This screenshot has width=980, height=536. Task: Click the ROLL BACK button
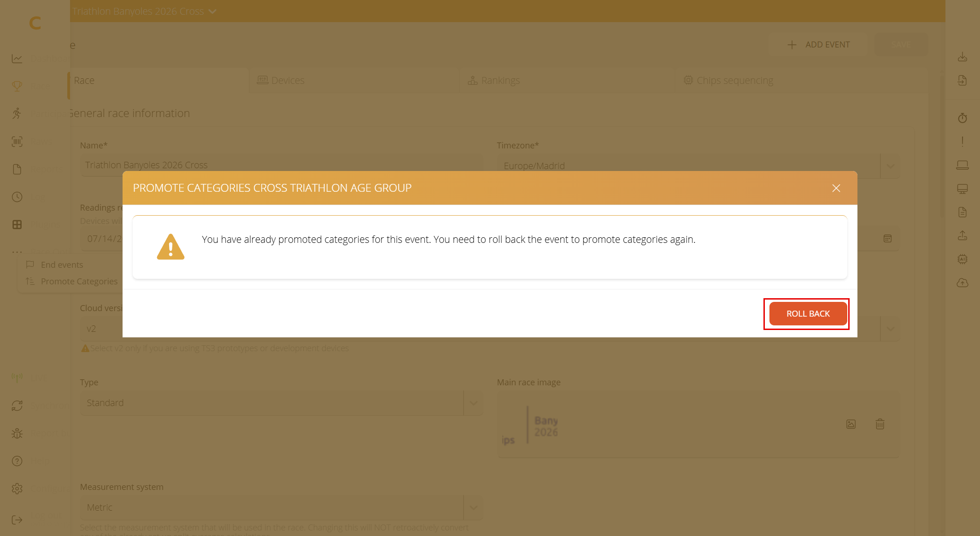808,313
